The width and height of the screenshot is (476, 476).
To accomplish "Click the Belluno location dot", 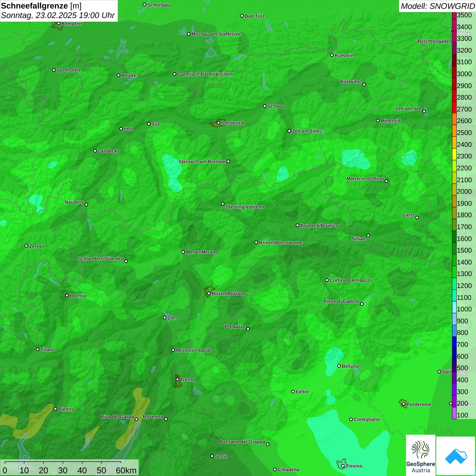I will pos(339,366).
